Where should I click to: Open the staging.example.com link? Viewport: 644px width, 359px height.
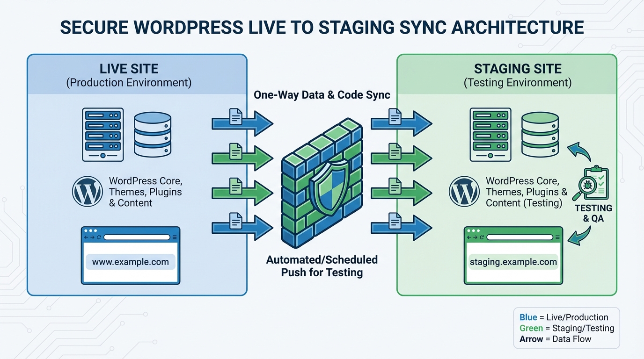513,262
